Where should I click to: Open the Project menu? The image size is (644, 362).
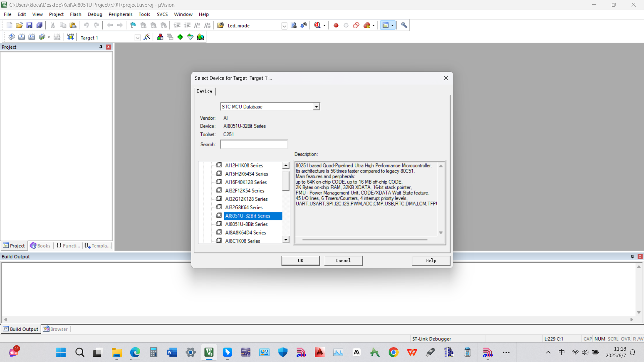coord(56,14)
